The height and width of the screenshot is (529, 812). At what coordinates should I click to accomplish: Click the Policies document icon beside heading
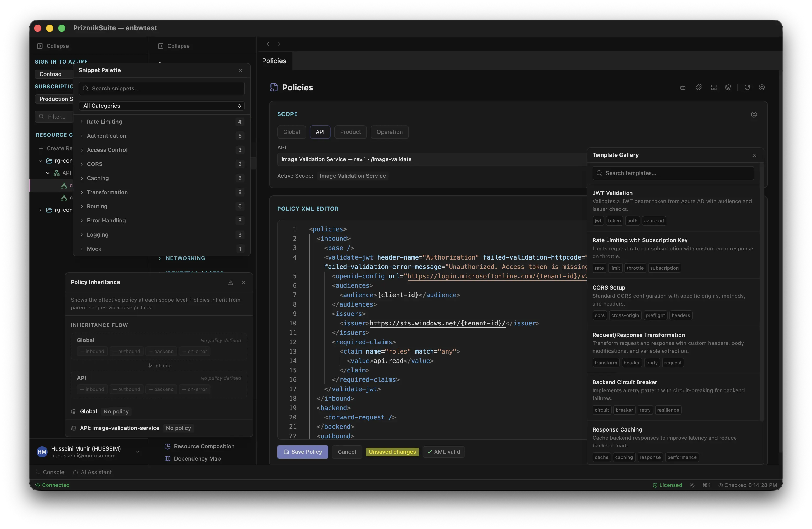pyautogui.click(x=274, y=88)
